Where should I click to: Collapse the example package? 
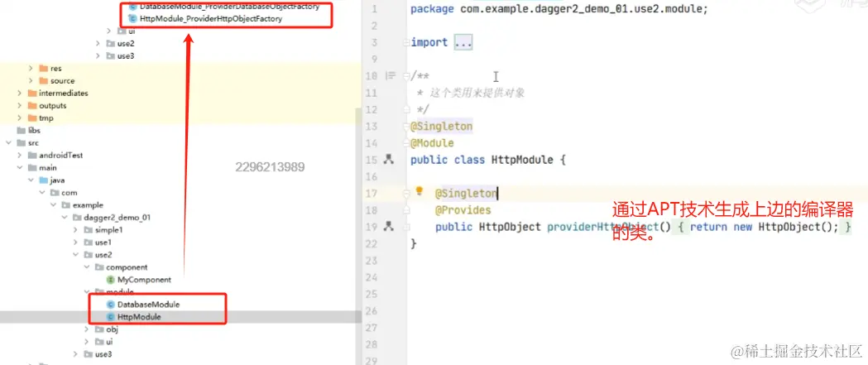[53, 205]
